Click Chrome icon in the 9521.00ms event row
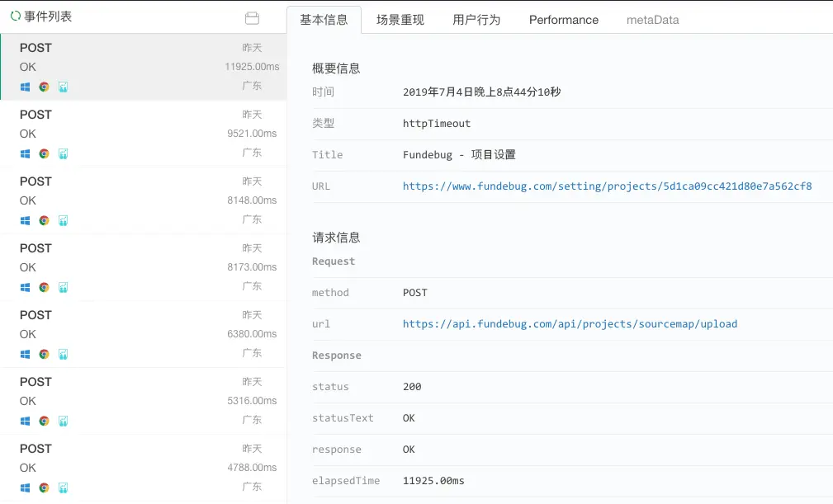The width and height of the screenshot is (833, 504). (x=44, y=154)
